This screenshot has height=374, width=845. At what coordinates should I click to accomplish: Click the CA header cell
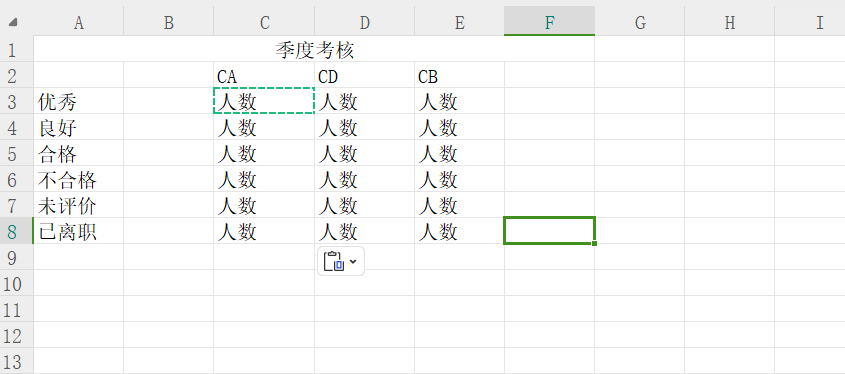(x=264, y=75)
